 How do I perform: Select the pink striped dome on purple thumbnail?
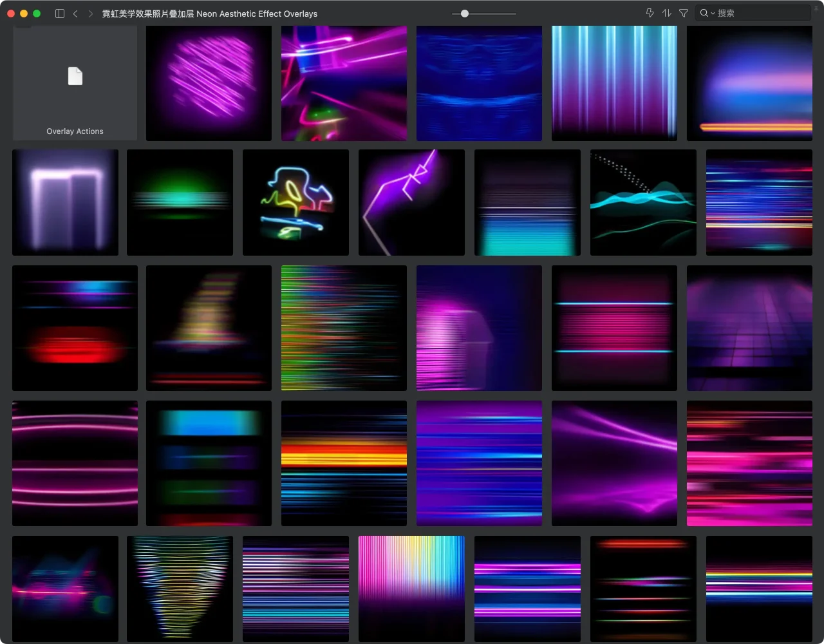[479, 328]
